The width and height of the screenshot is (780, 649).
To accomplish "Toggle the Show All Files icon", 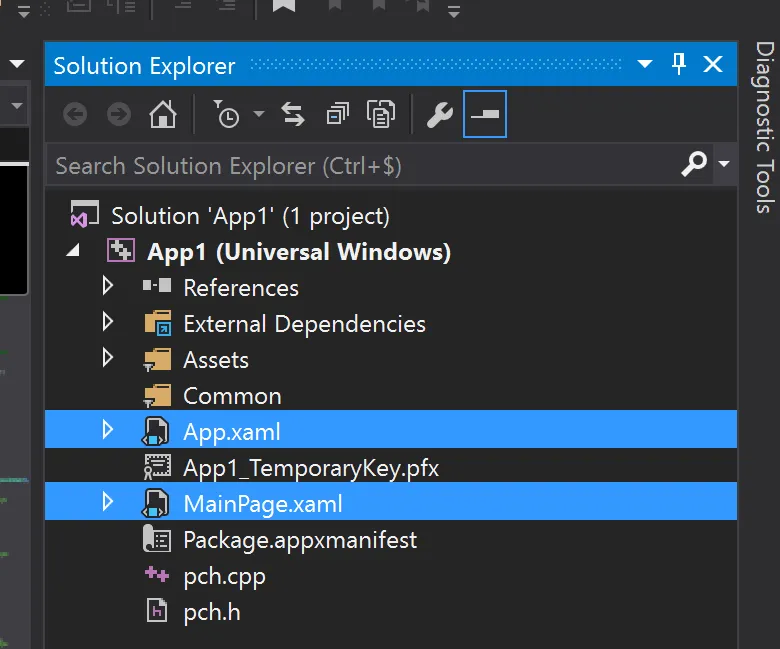I will click(x=381, y=114).
